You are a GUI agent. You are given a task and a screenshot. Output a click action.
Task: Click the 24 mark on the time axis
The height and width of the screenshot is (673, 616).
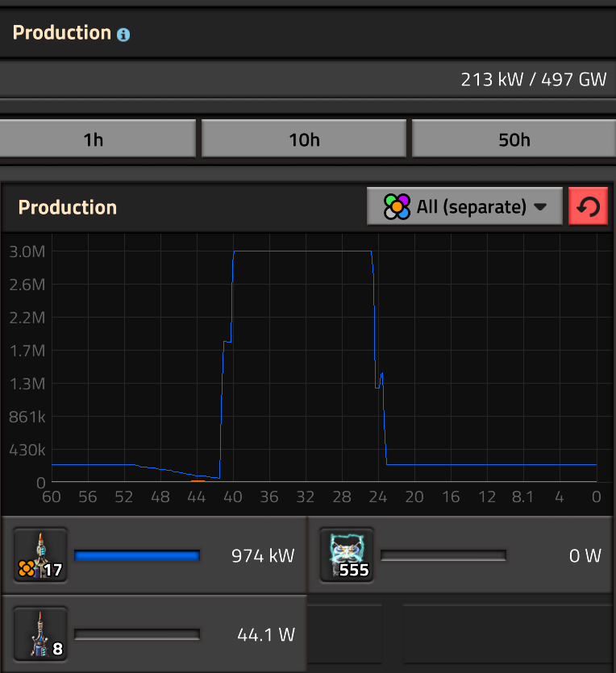point(378,497)
